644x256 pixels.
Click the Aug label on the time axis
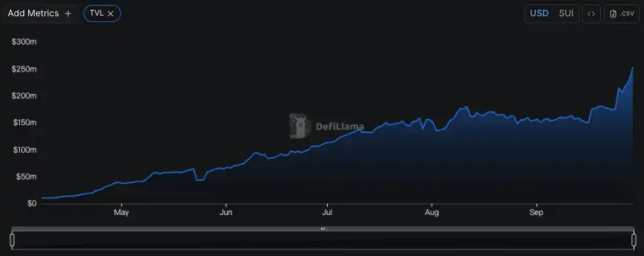[x=432, y=213]
